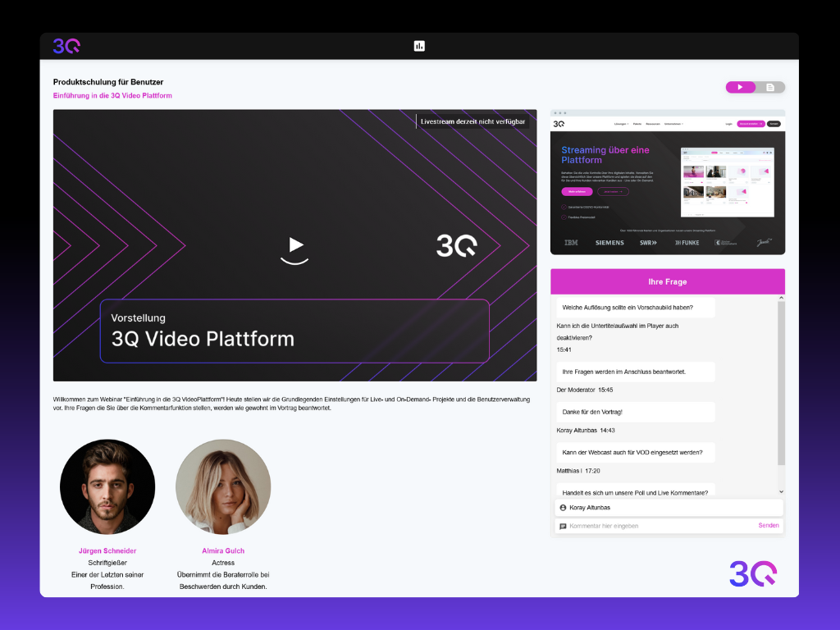Image resolution: width=840 pixels, height=630 pixels.
Task: Click the 3Q logo at page bottom
Action: pyautogui.click(x=753, y=573)
